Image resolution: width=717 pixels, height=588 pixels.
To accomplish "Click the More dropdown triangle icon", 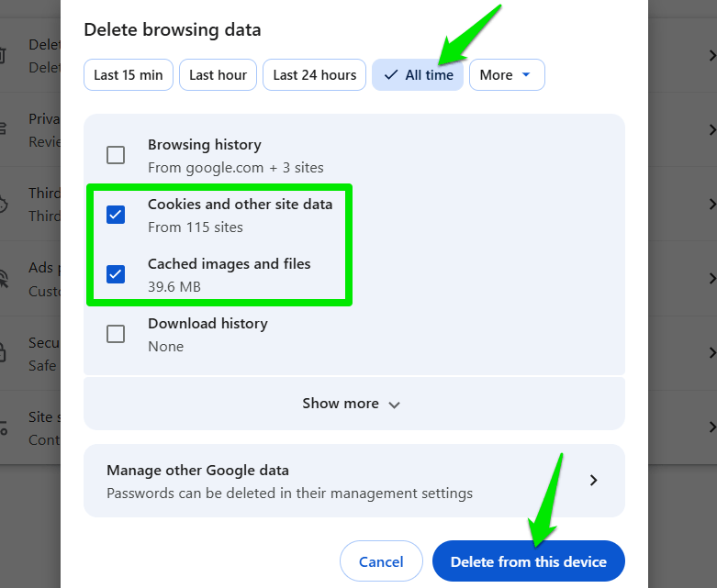I will coord(526,74).
